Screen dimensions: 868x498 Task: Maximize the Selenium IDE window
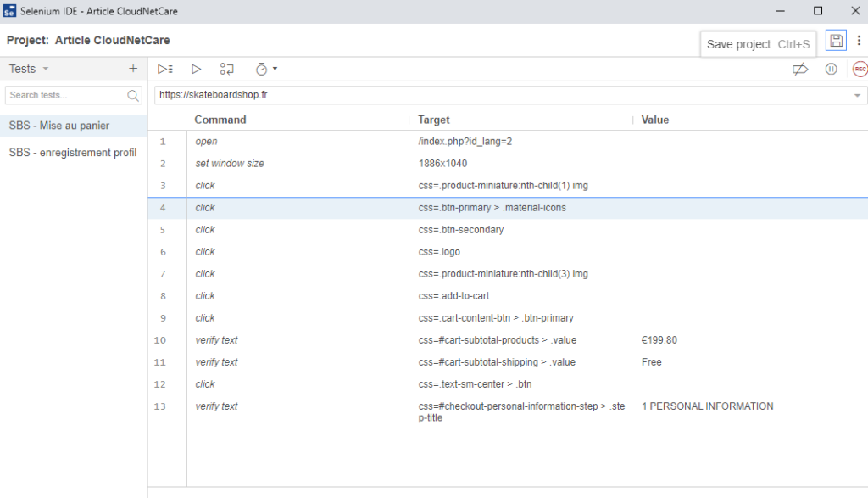click(x=818, y=11)
